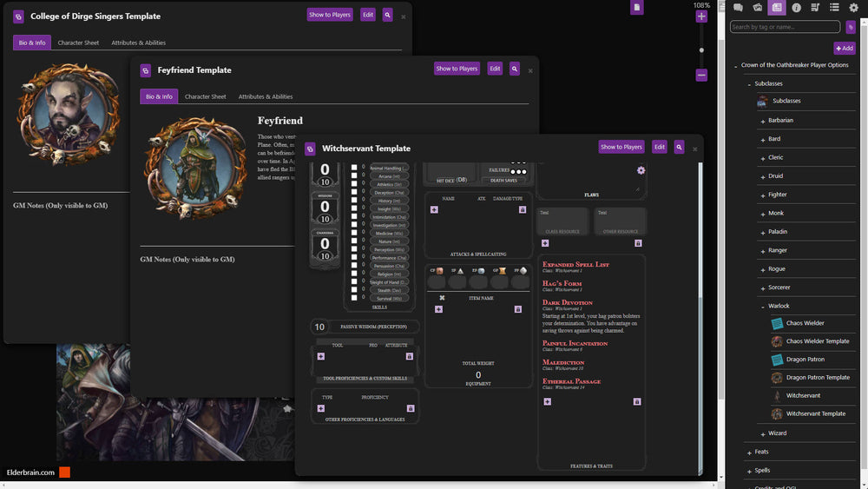Screen dimensions: 868x489
Task: Click lock icon in Attacks & Spellcasting
Action: coord(522,209)
